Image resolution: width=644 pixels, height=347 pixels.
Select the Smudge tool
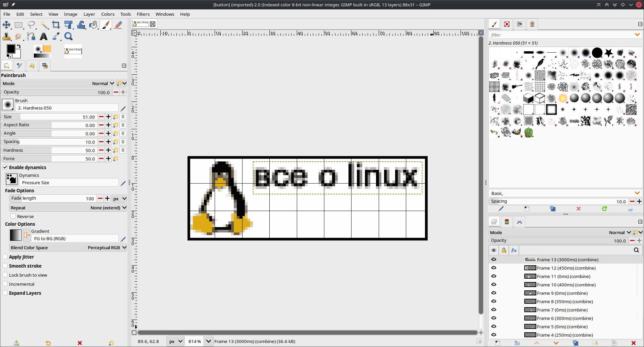point(19,37)
